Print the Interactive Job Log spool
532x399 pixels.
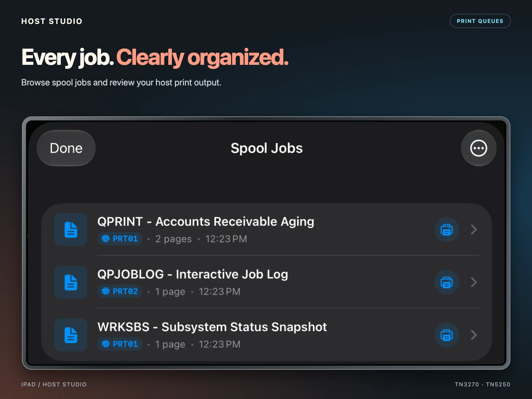coord(447,282)
